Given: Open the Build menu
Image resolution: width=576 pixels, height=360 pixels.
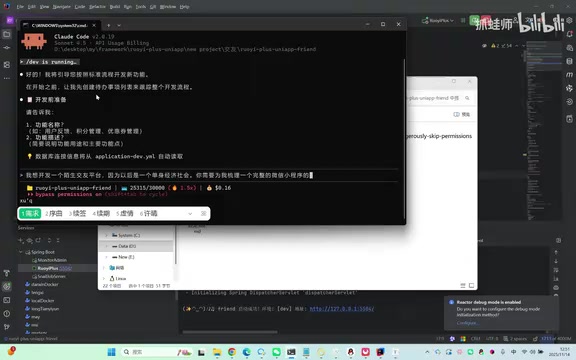Looking at the screenshot, I should tap(115, 7).
